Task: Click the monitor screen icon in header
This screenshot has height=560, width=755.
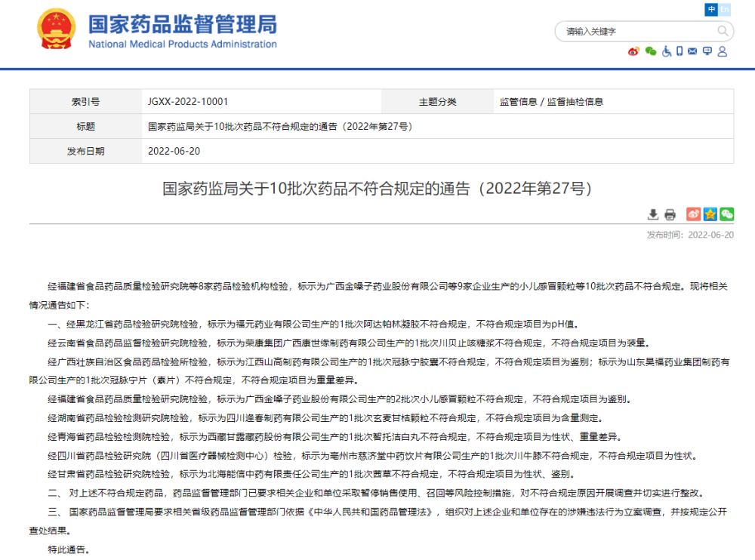Action: pos(707,51)
